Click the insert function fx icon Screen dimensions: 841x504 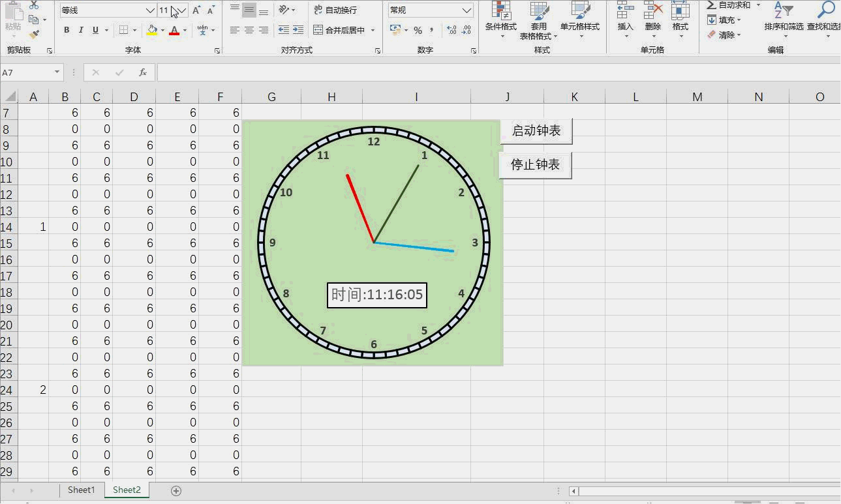coord(143,72)
